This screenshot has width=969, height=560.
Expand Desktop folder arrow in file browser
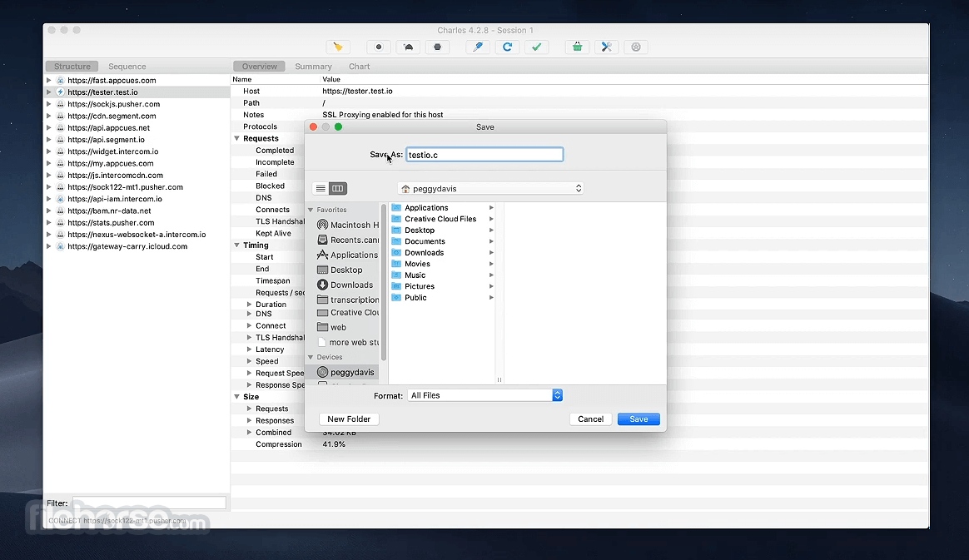click(491, 230)
